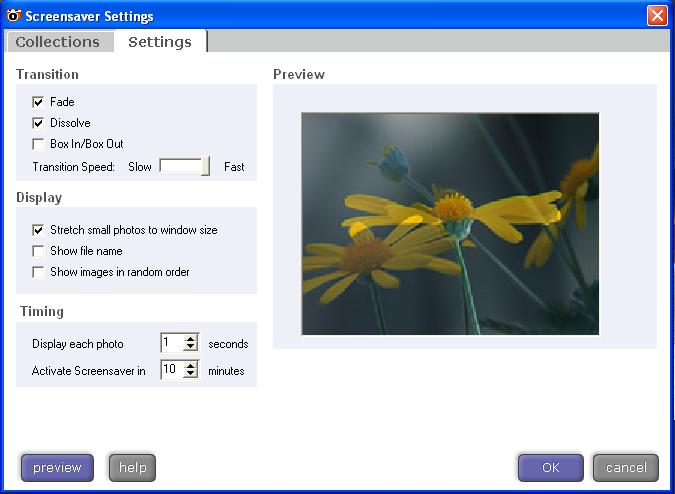The width and height of the screenshot is (675, 494).
Task: Enable Show images in random order
Action: pyautogui.click(x=38, y=272)
